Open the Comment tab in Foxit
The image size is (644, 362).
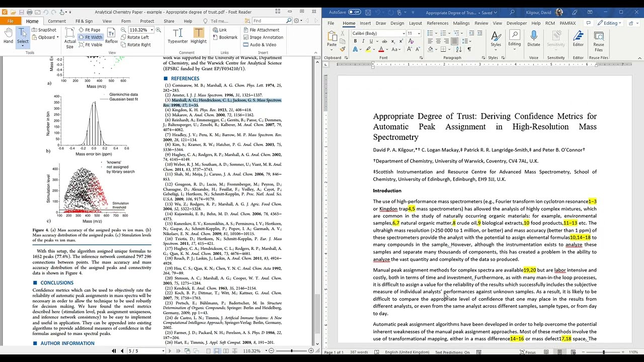57,21
